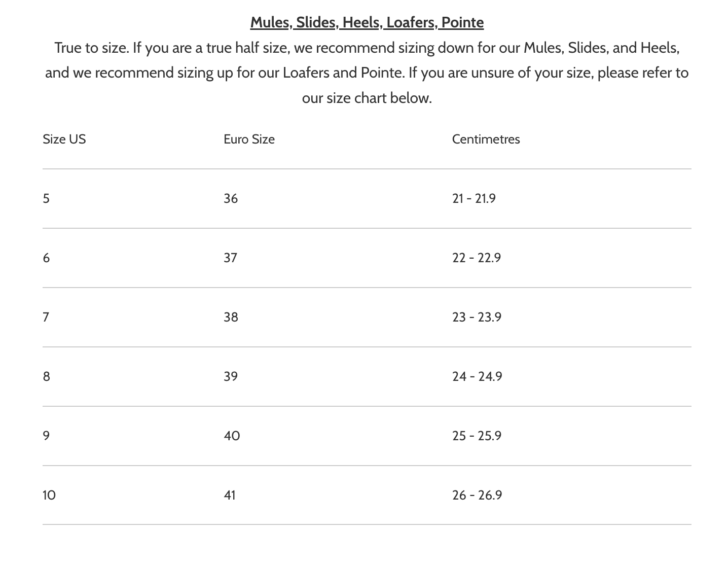
Task: Select the 26 - 26.9 centimetres cell
Action: (x=477, y=495)
